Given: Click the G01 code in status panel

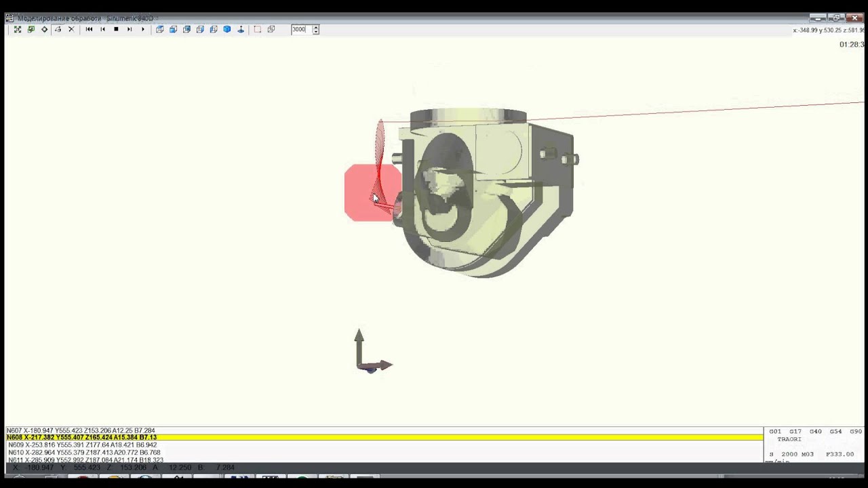Looking at the screenshot, I should point(775,431).
